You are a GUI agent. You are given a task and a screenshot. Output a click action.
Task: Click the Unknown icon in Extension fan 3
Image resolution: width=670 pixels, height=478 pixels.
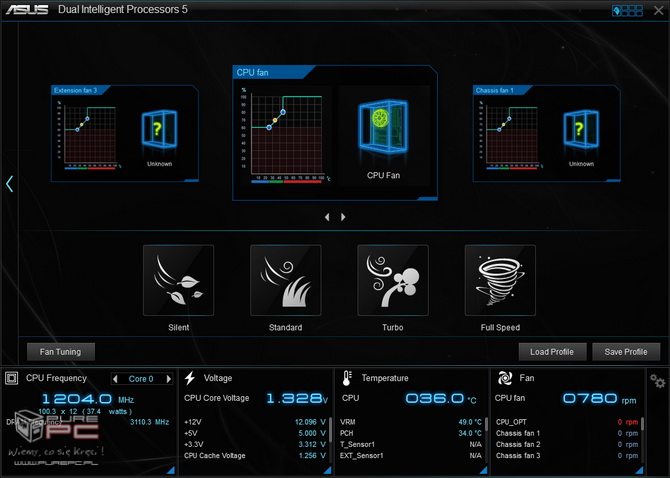pos(159,129)
